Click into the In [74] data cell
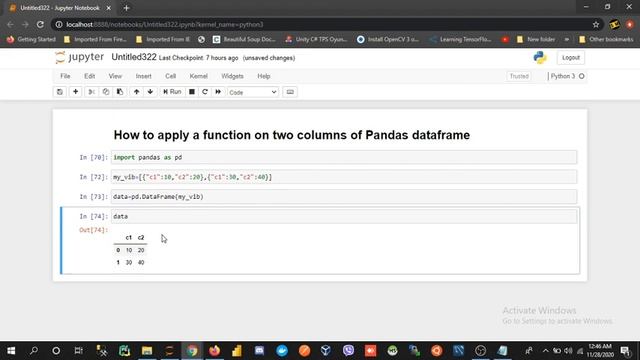 [344, 216]
